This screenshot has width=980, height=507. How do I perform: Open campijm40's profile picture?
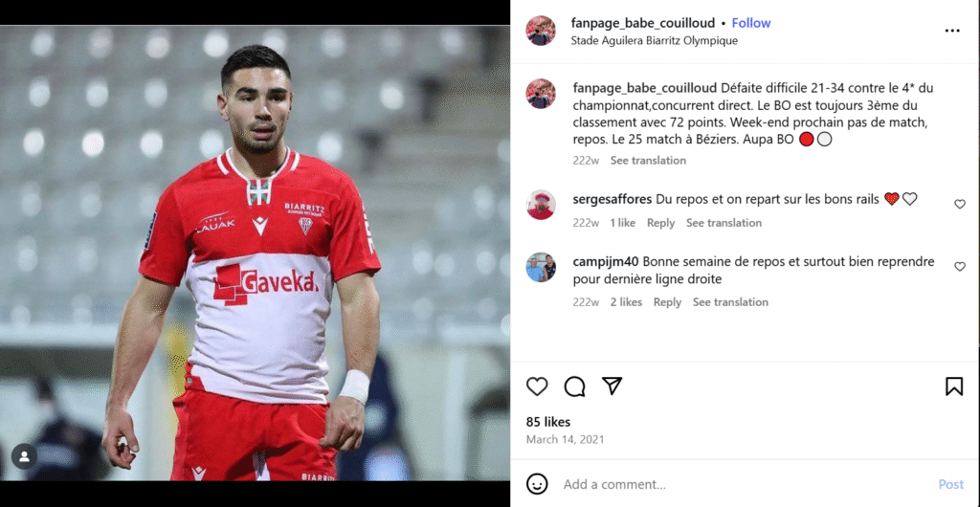[x=541, y=268]
